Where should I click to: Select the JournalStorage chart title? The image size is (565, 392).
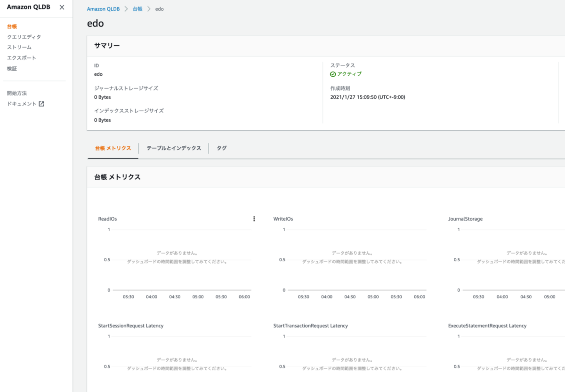465,219
